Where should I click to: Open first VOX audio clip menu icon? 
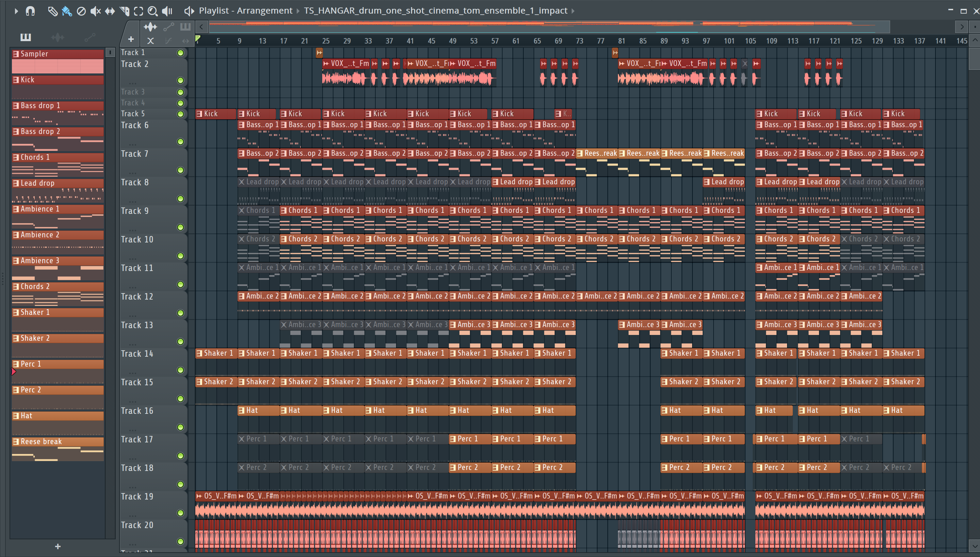[326, 64]
